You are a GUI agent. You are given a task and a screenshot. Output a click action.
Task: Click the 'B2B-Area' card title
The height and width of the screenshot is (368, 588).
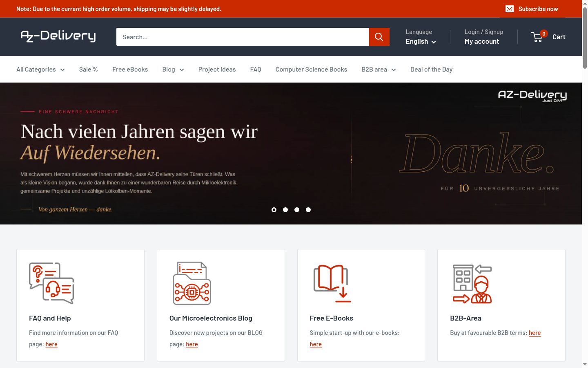point(465,318)
